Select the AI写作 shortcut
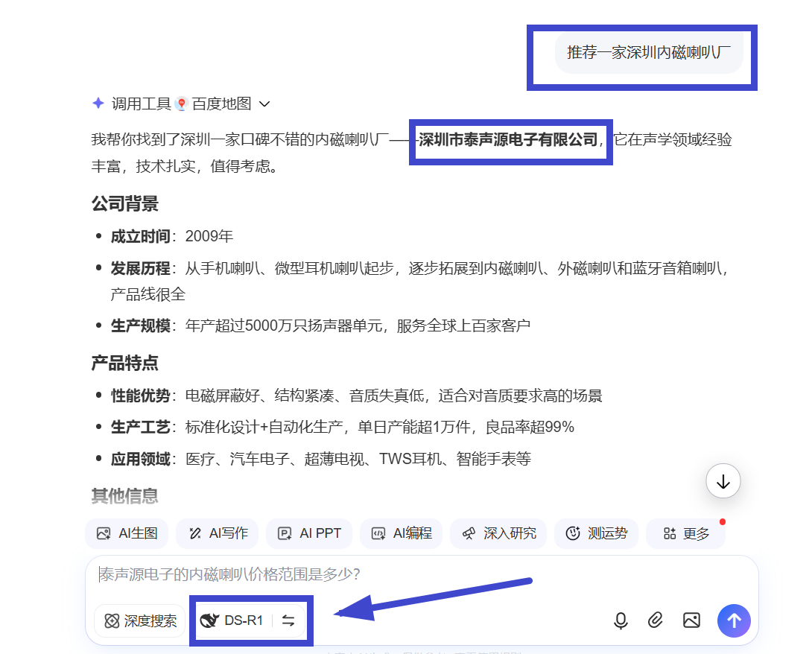The width and height of the screenshot is (812, 654). coord(217,533)
